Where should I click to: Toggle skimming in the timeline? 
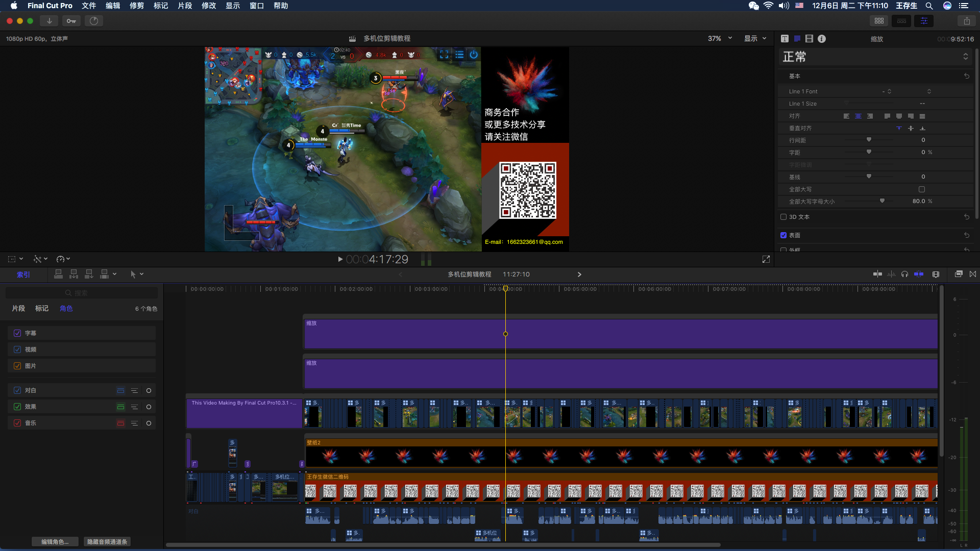877,274
